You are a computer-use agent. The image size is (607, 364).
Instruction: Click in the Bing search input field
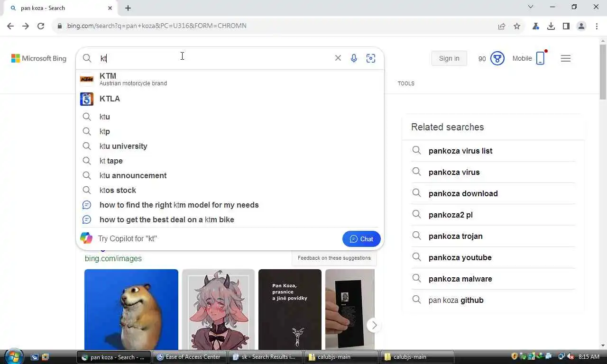click(213, 58)
